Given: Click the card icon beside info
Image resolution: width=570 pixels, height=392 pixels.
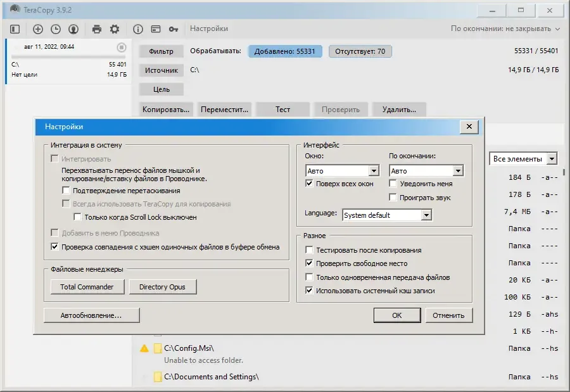Looking at the screenshot, I should point(156,29).
